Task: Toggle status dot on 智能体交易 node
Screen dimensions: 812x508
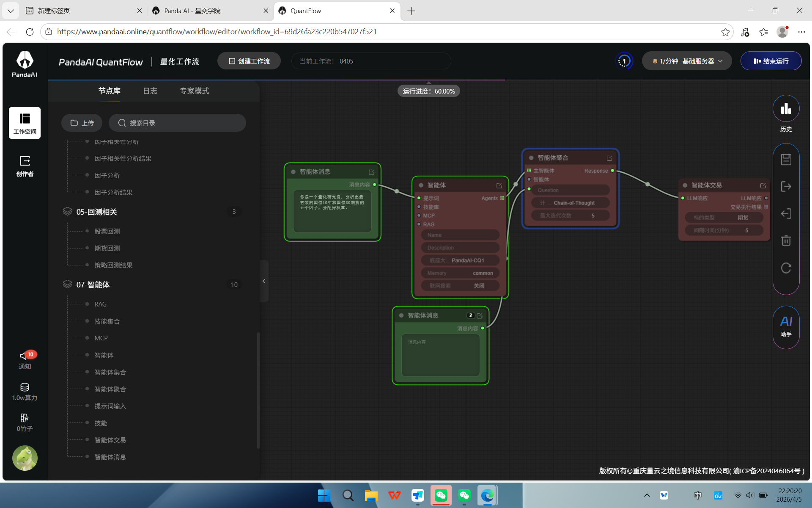Action: click(685, 185)
